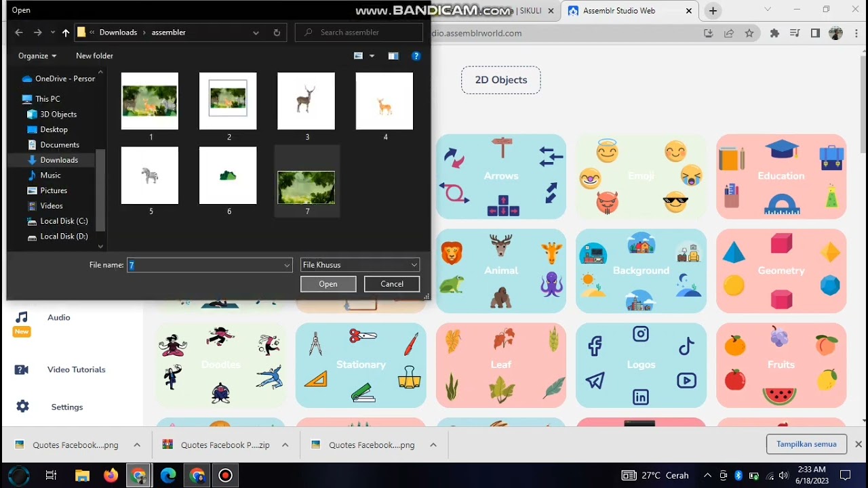Open file dialog help
The height and width of the screenshot is (488, 868).
click(x=416, y=56)
